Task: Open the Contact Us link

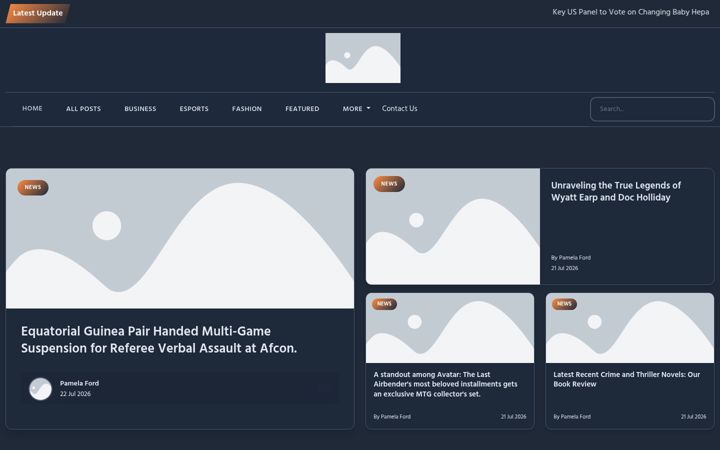Action: (x=399, y=108)
